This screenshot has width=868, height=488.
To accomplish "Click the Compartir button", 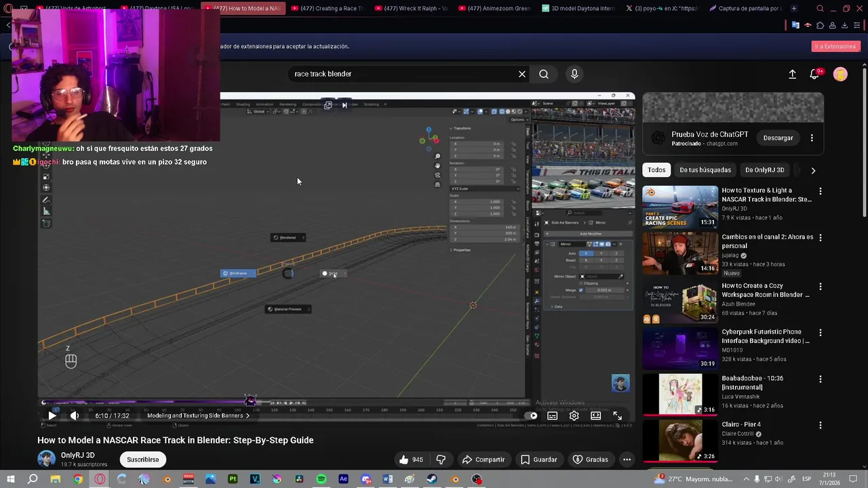I will (484, 460).
